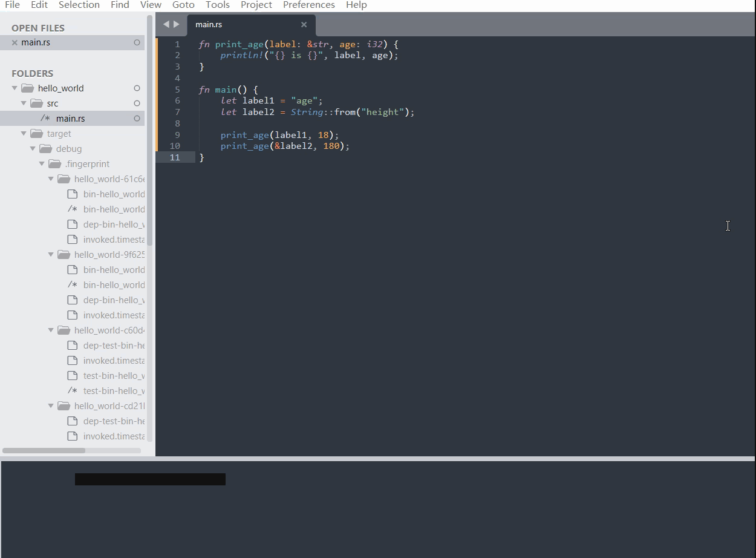Screen dimensions: 756x558
Task: Collapse the target folder
Action: 24,133
